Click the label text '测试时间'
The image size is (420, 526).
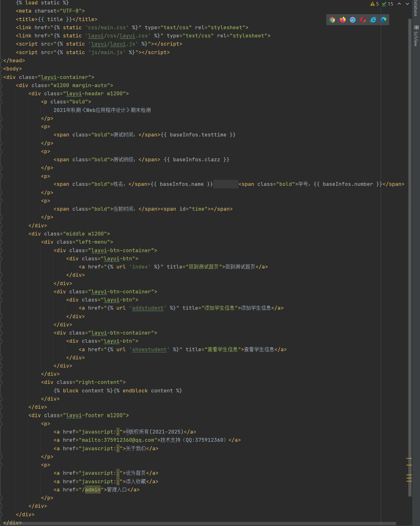(123, 135)
